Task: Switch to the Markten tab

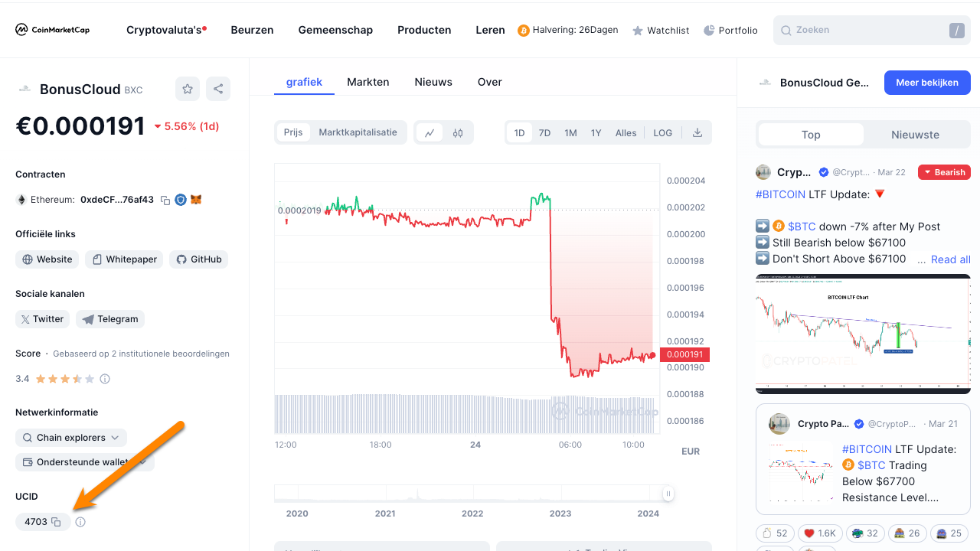Action: (x=367, y=82)
